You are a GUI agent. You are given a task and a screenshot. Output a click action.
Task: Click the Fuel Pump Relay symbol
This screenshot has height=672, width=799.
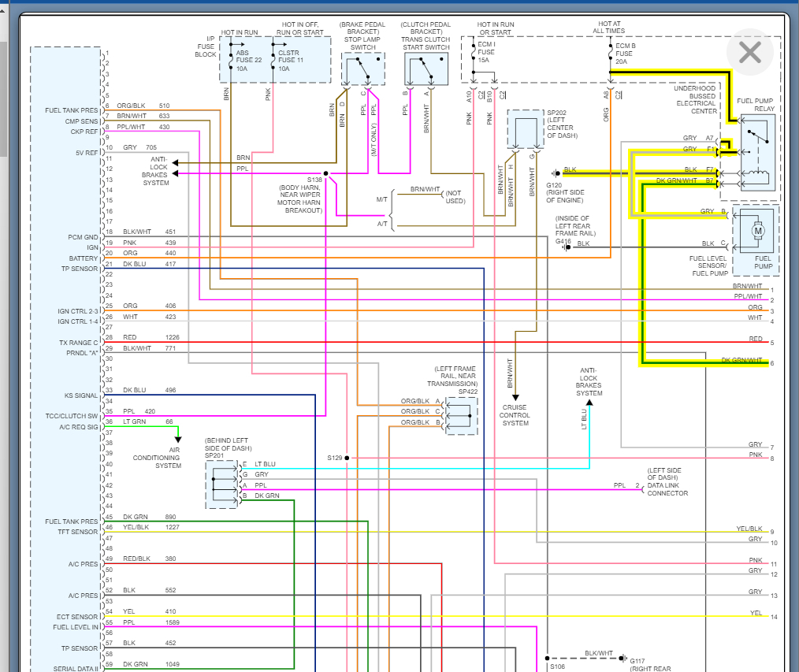(x=758, y=152)
